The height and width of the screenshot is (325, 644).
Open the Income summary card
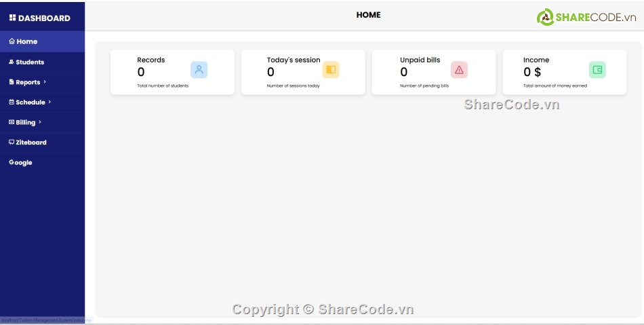564,72
